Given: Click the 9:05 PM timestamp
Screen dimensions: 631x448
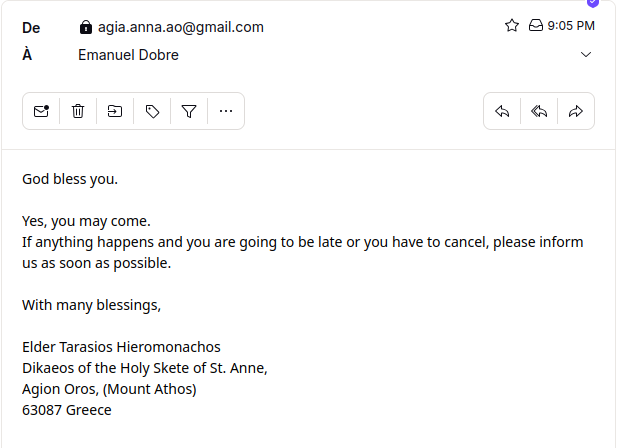Looking at the screenshot, I should tap(571, 26).
